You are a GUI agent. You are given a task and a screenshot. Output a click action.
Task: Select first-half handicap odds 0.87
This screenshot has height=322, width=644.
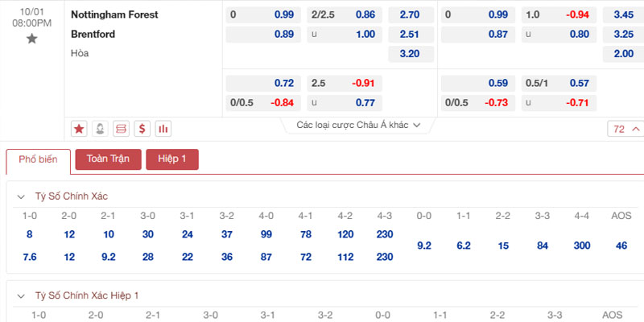tap(477, 35)
